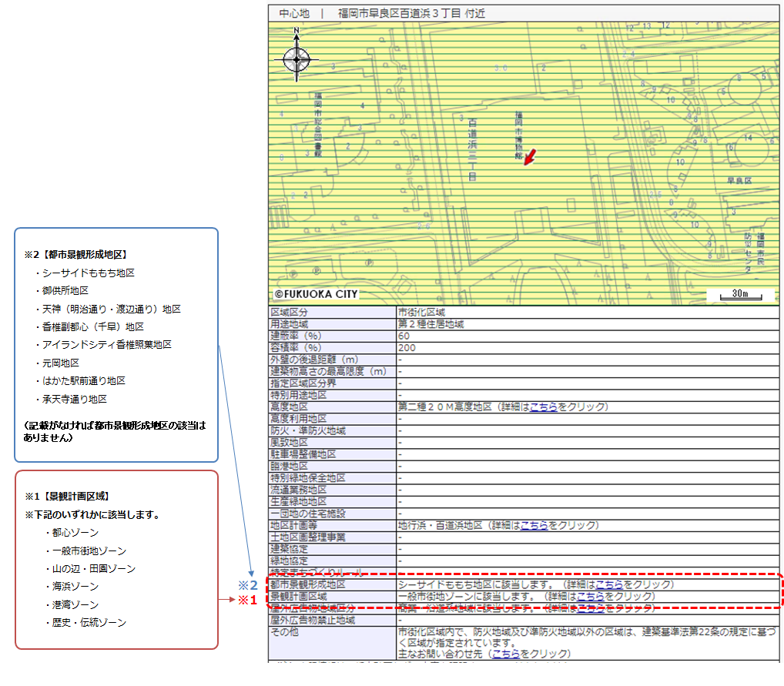Click the red arrow location marker
784x686 pixels.
point(530,156)
